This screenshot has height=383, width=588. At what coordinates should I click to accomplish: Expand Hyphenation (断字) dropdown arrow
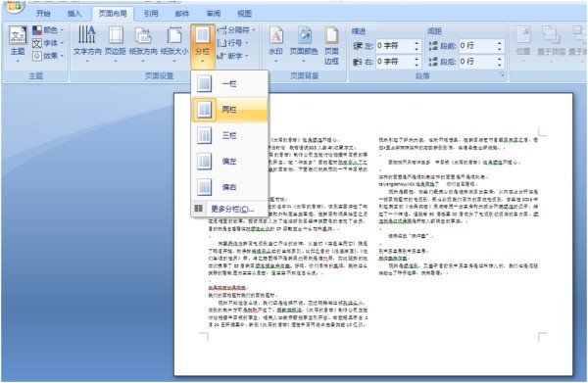pos(247,56)
